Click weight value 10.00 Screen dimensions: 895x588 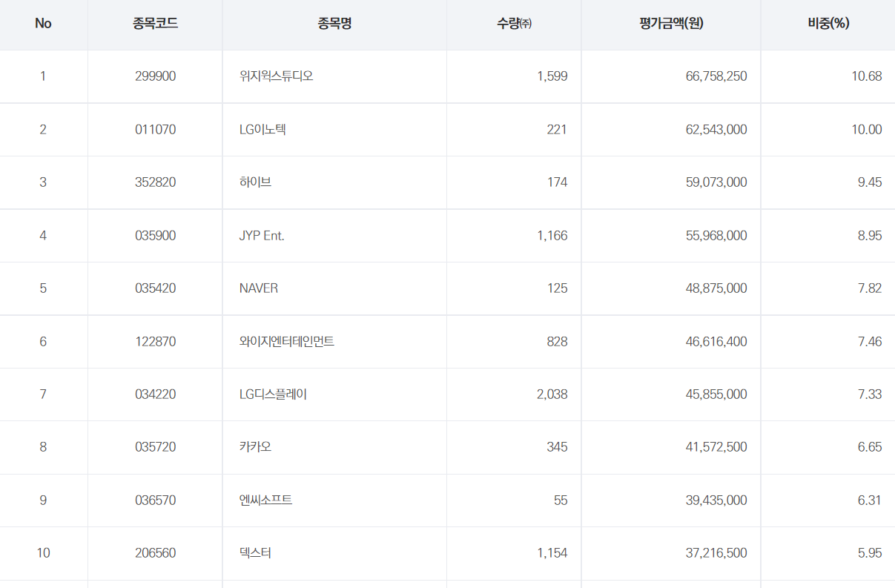coord(867,130)
